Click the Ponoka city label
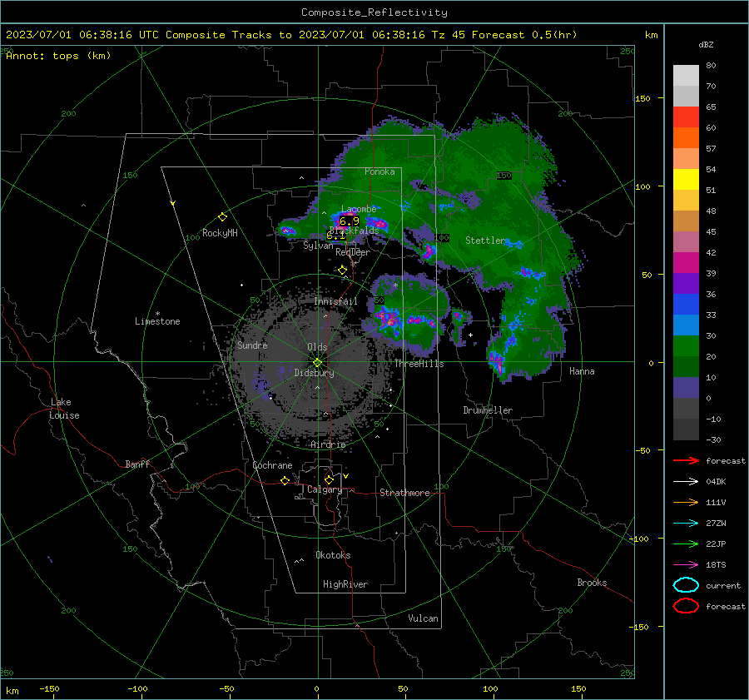Viewport: 749px width, 700px height. (379, 171)
